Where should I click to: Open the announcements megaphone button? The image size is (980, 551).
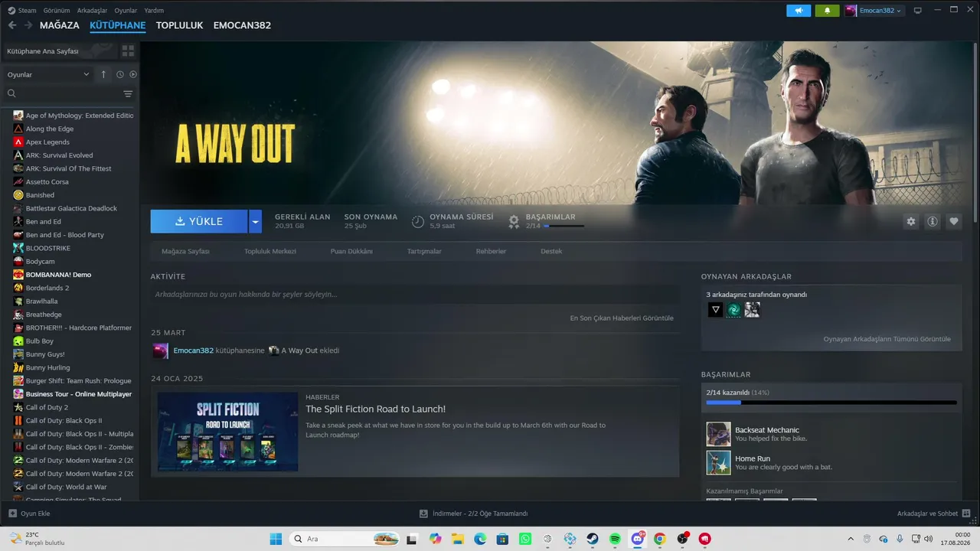(x=799, y=11)
